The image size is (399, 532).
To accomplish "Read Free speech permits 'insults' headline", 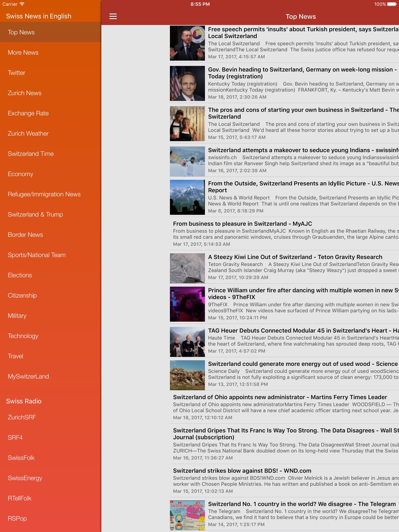I will point(303,33).
